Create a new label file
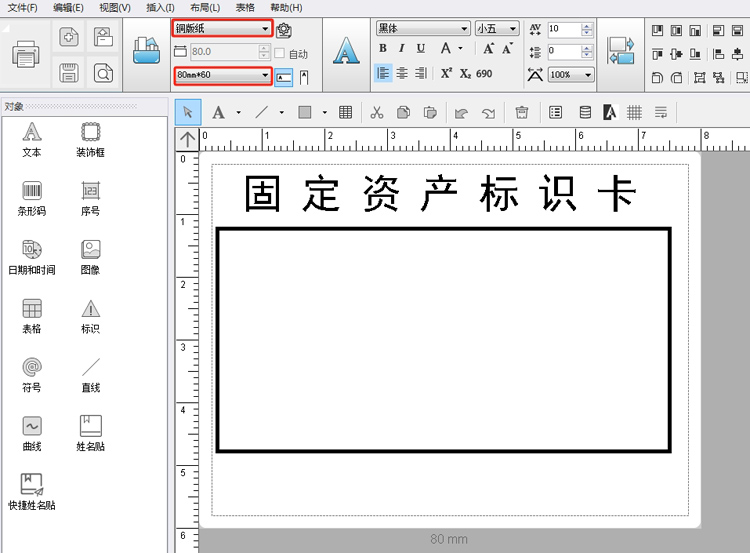750x553 pixels. pyautogui.click(x=69, y=37)
